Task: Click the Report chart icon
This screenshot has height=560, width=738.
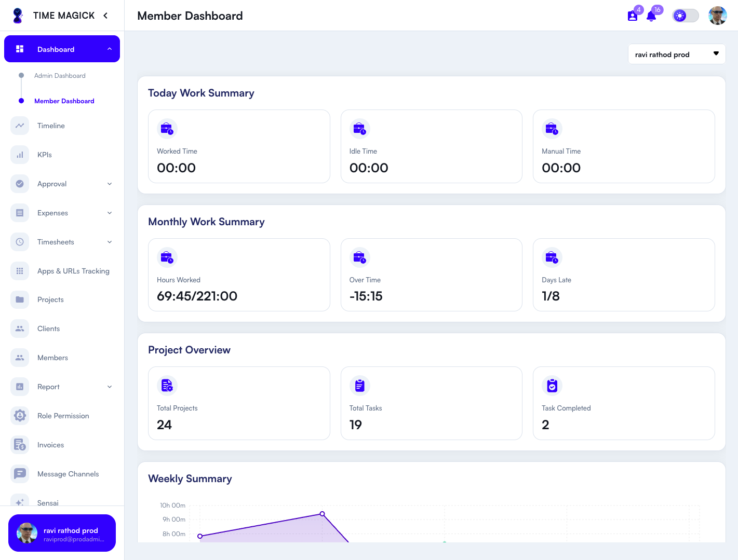Action: (x=20, y=387)
